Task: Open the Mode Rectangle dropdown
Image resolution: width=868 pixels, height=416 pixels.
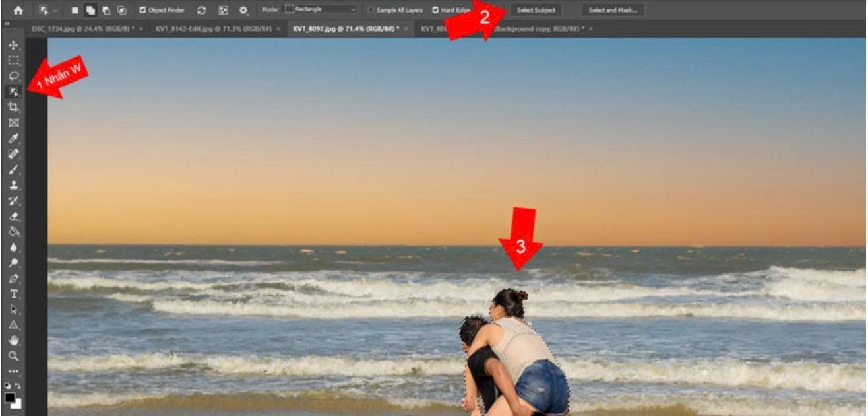Action: [x=321, y=10]
